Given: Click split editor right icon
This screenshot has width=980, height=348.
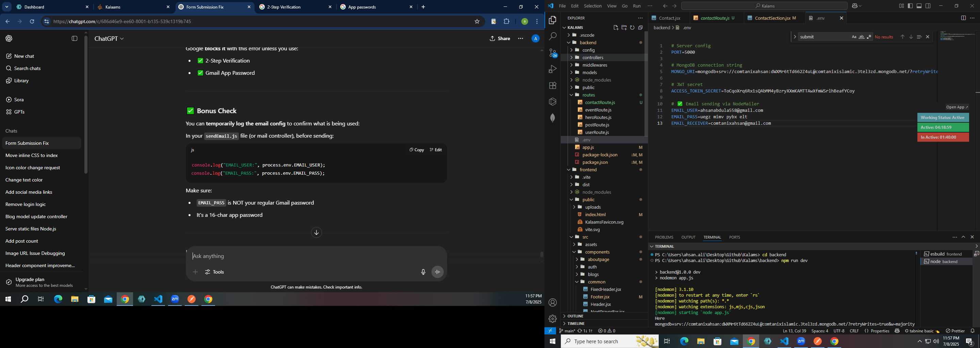Looking at the screenshot, I should pyautogui.click(x=963, y=18).
